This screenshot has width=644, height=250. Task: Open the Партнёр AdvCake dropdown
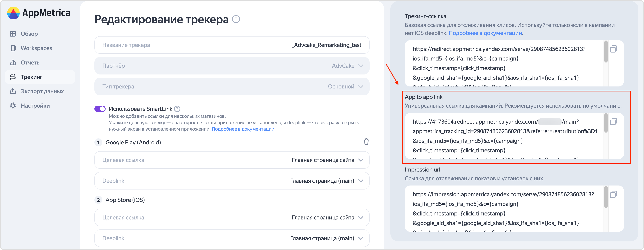tap(232, 66)
